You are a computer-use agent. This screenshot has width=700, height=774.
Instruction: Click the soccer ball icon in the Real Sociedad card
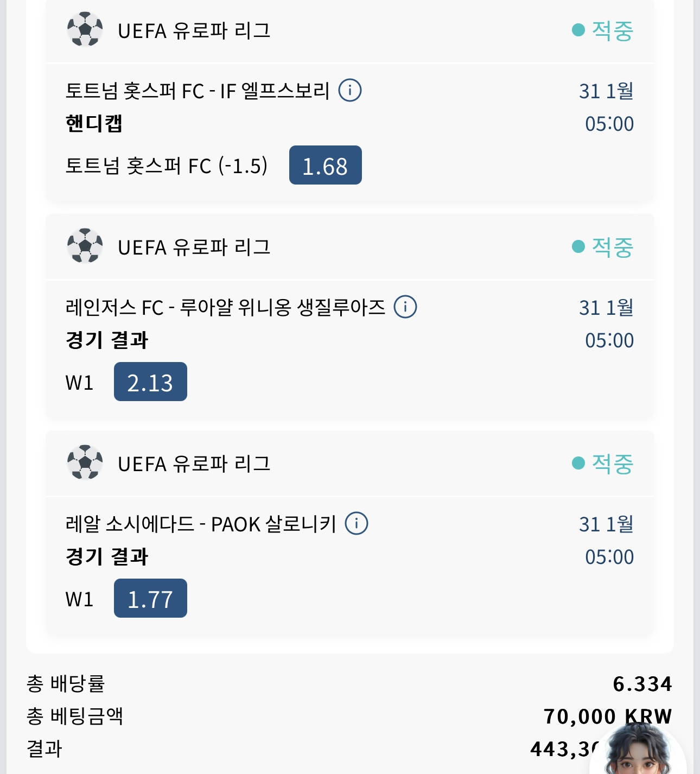85,462
